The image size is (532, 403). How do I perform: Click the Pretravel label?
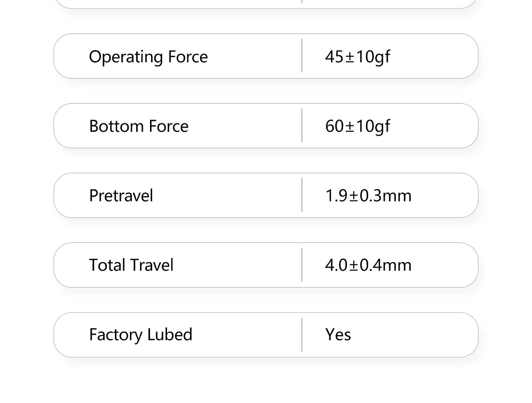pos(121,196)
